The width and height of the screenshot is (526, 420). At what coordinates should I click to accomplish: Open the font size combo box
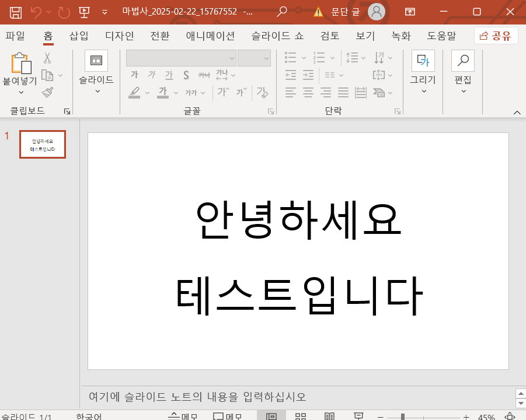pos(255,58)
